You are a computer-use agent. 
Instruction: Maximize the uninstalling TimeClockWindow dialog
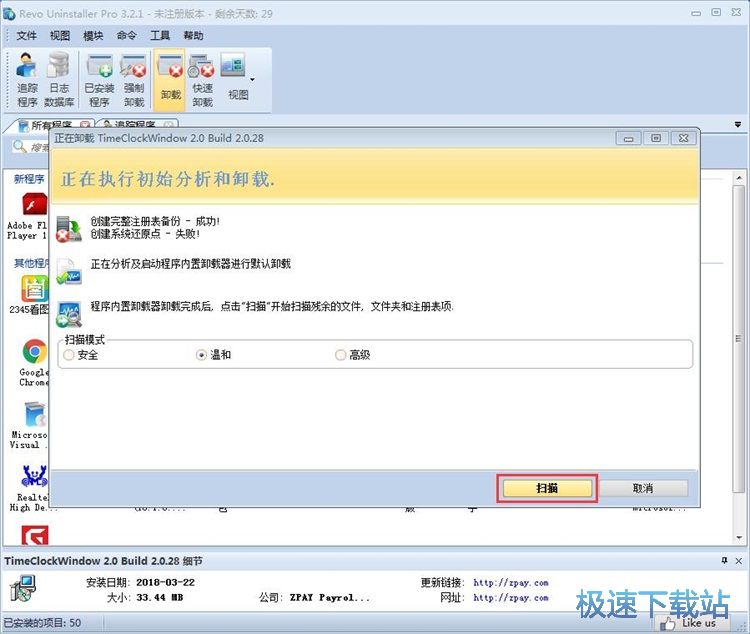tap(656, 139)
